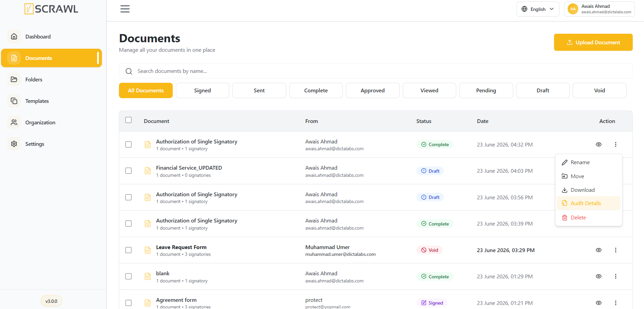This screenshot has height=309, width=644.
Task: Click the Leave Request Form document name
Action: (181, 247)
